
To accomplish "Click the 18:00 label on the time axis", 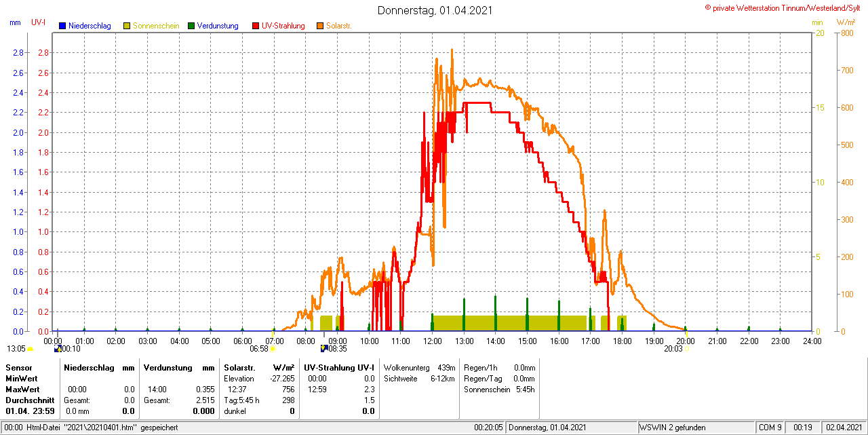I will [622, 341].
